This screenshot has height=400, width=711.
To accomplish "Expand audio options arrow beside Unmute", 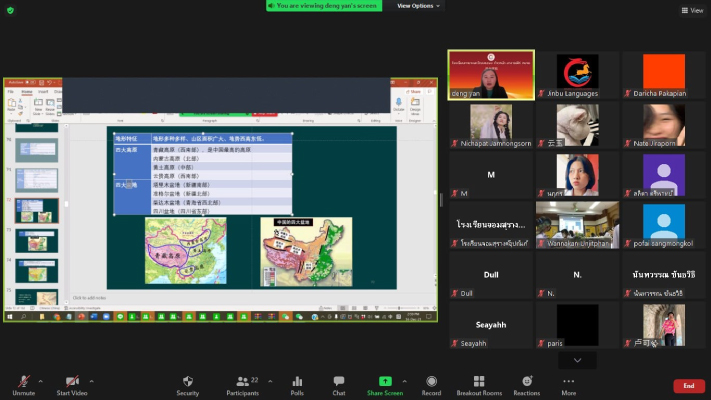I will pyautogui.click(x=40, y=381).
